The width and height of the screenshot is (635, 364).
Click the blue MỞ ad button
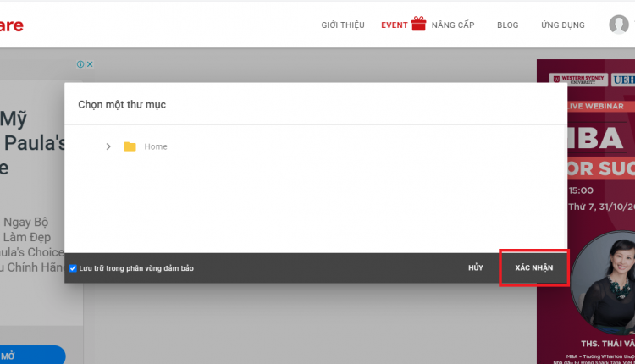(x=31, y=355)
